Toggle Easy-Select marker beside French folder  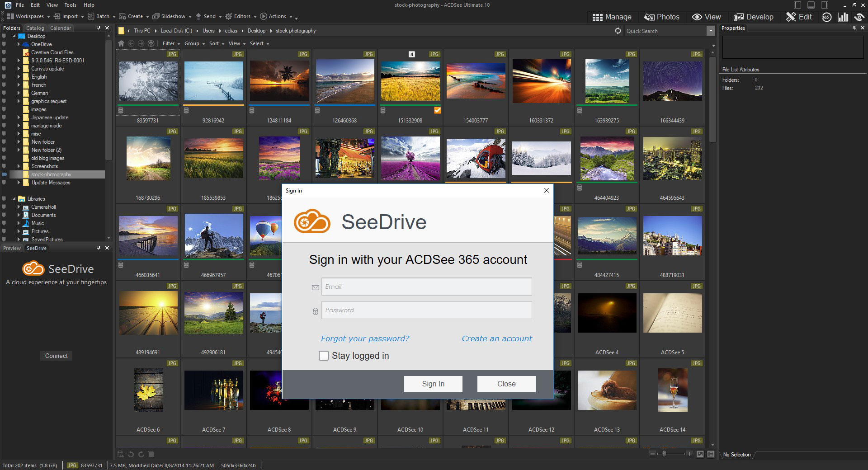click(4, 85)
